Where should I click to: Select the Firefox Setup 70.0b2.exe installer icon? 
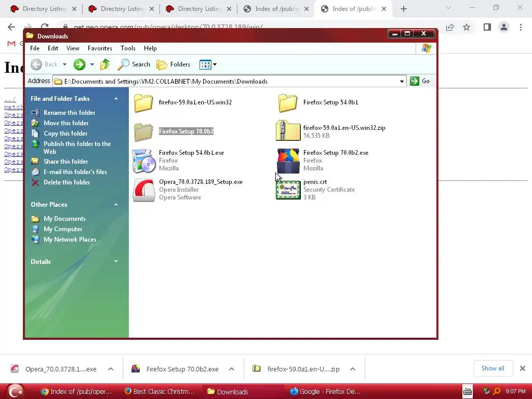288,161
